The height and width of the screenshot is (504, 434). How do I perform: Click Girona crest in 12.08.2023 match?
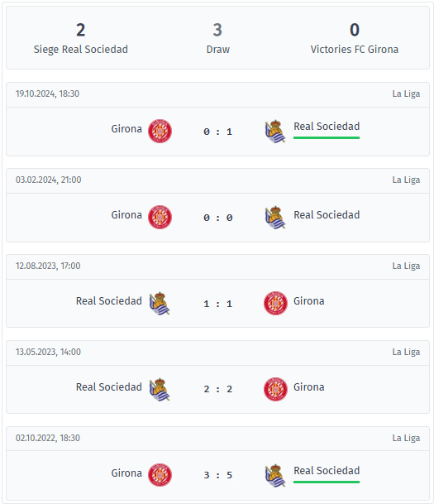(275, 304)
